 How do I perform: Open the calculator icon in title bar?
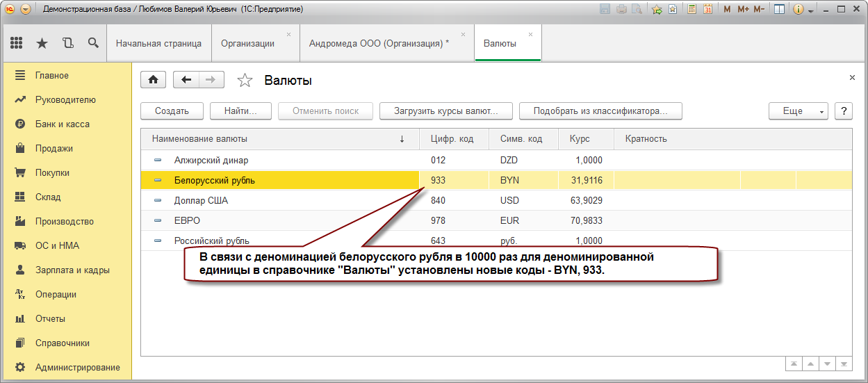(692, 9)
